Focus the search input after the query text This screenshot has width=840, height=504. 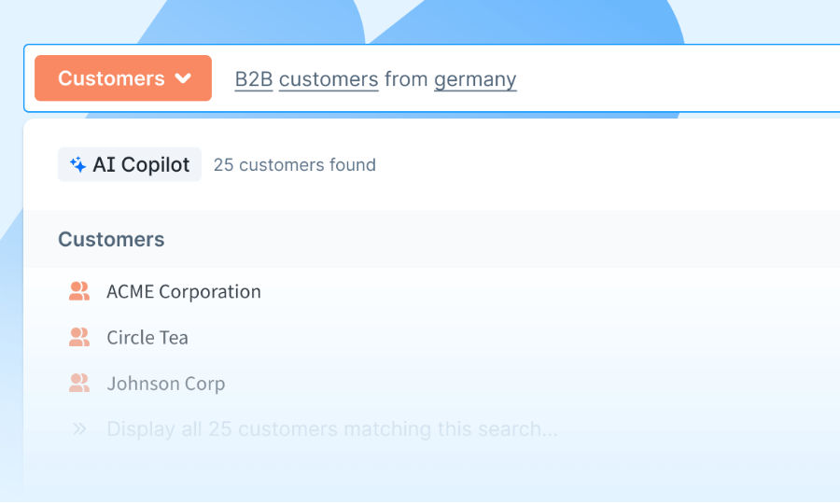[x=672, y=79]
